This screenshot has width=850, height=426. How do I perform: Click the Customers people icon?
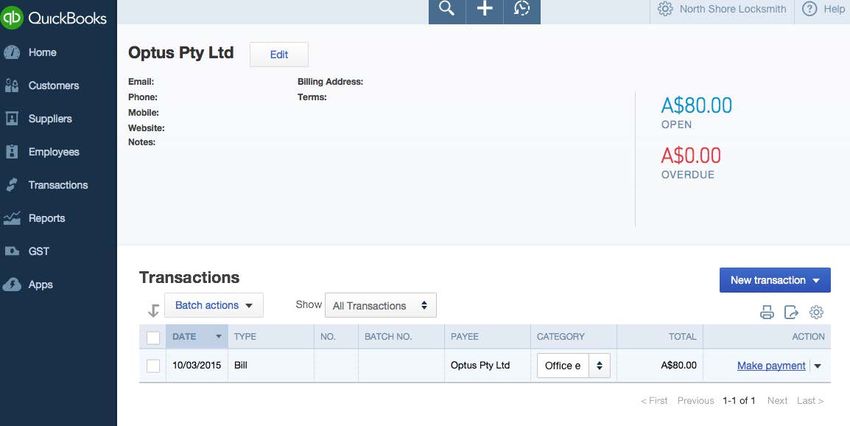coord(12,85)
